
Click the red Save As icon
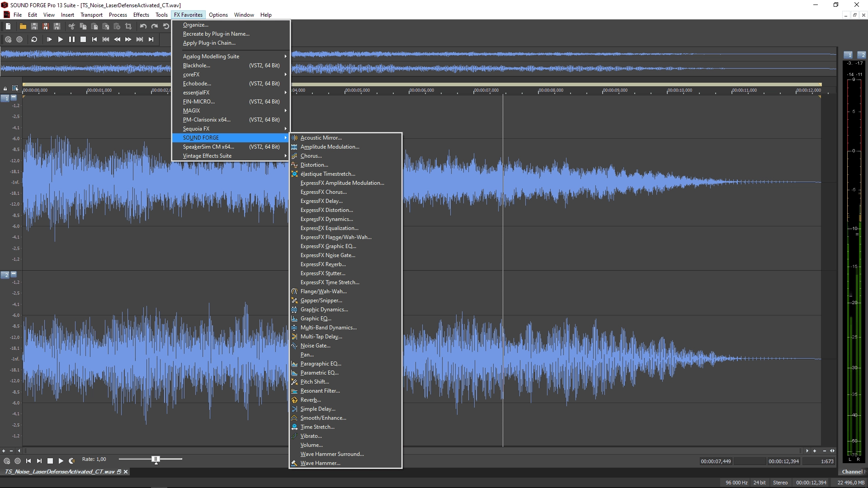45,27
